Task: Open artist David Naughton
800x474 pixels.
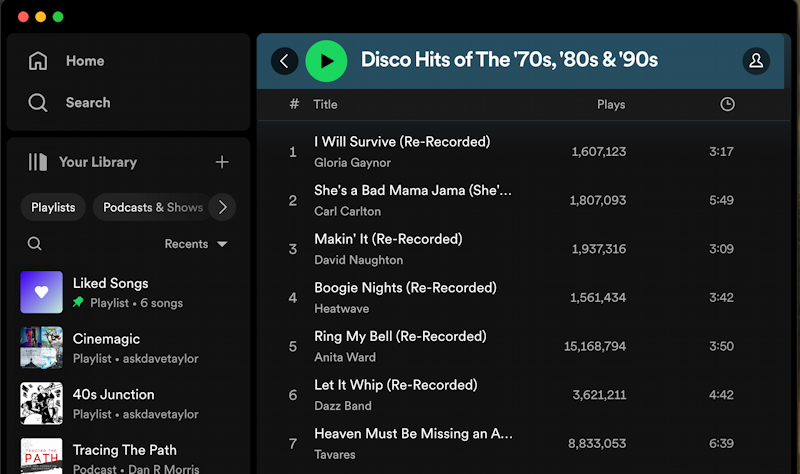Action: click(359, 260)
